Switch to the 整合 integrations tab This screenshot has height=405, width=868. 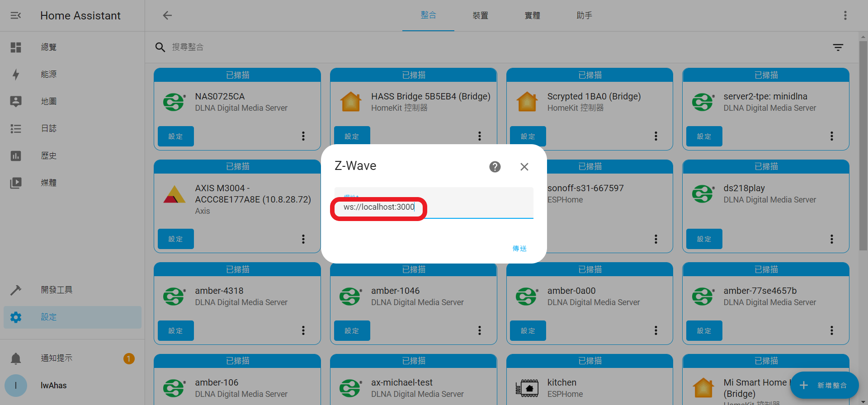point(428,15)
